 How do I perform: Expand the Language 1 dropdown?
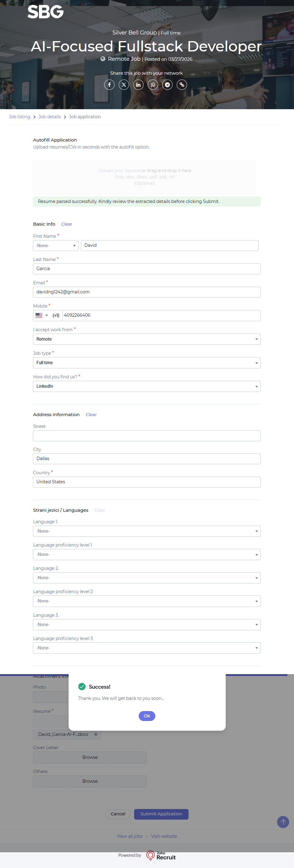(x=147, y=531)
